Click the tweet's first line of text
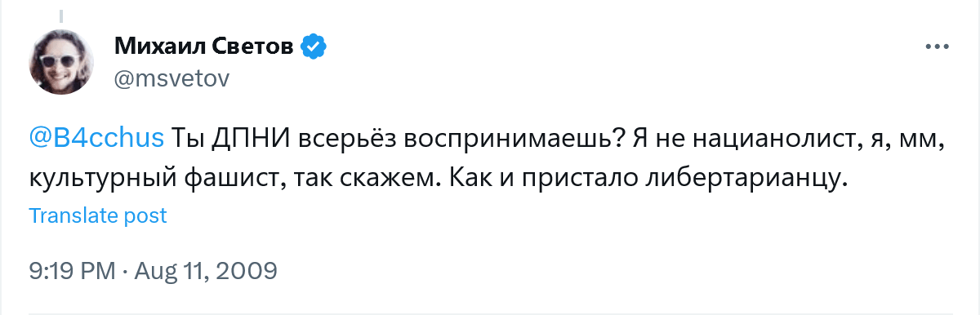 tap(488, 138)
